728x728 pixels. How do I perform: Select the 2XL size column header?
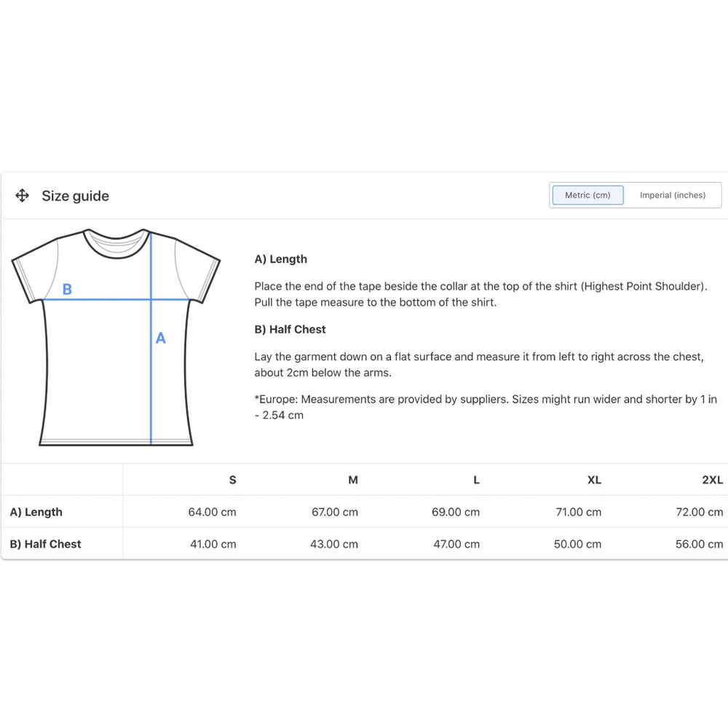[x=712, y=480]
